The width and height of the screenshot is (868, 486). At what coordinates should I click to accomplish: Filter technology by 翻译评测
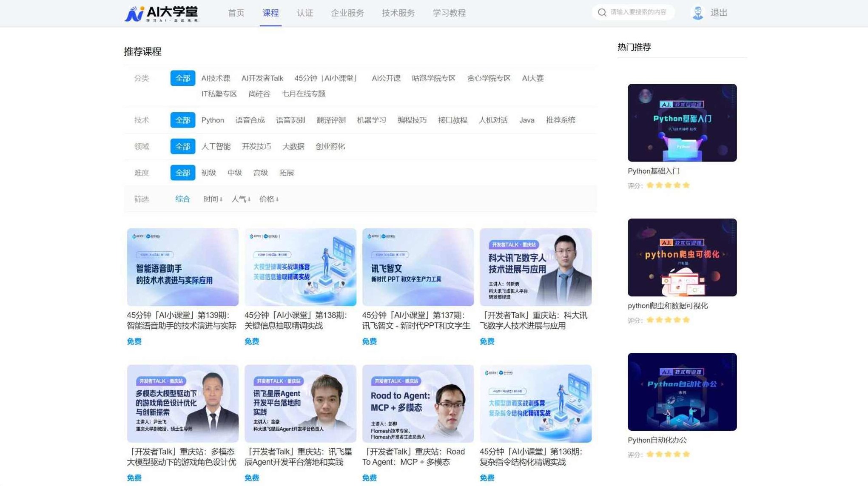pyautogui.click(x=331, y=120)
